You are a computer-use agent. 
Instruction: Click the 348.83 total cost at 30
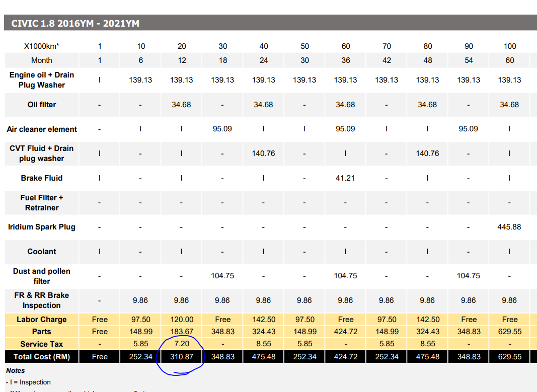(x=222, y=357)
